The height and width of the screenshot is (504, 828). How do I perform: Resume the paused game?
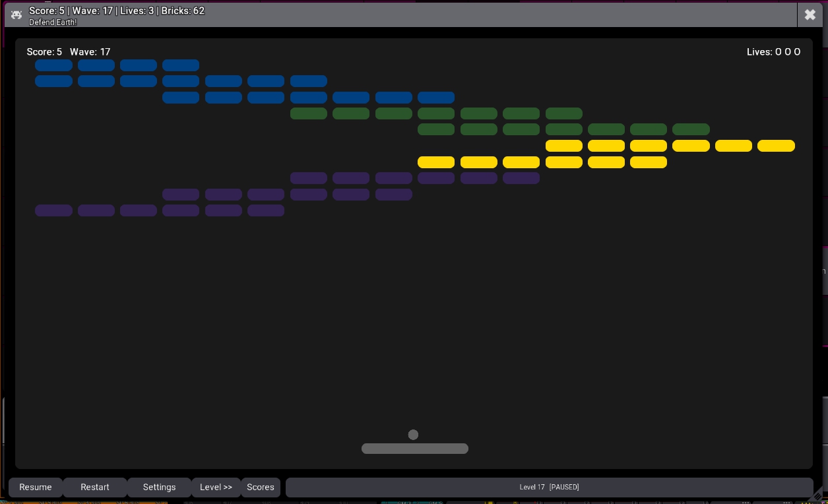click(x=36, y=488)
